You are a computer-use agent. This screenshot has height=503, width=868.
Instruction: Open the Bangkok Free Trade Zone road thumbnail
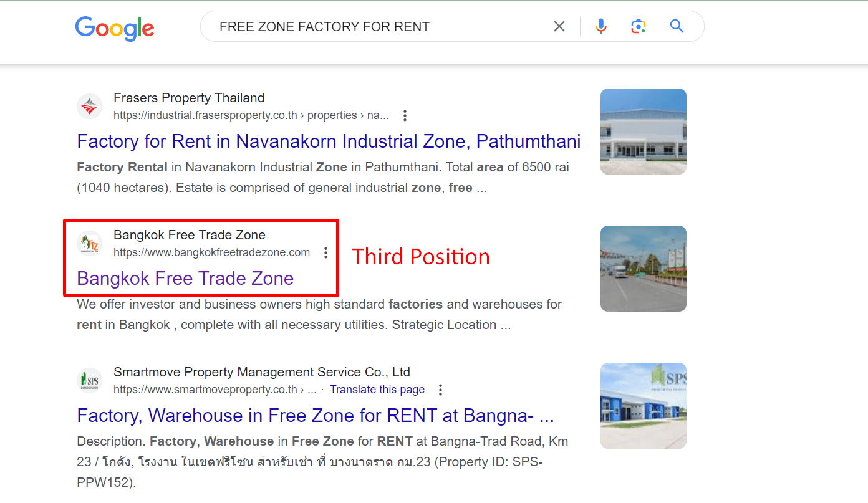click(643, 269)
